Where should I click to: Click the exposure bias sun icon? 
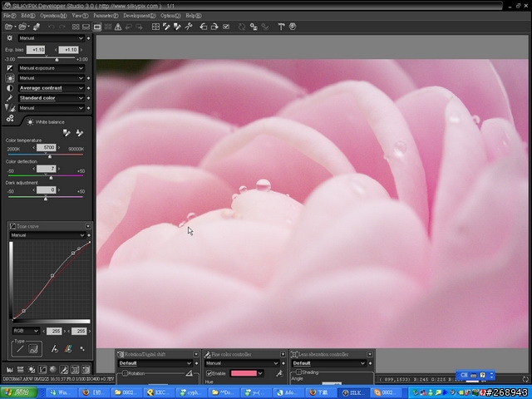pyautogui.click(x=9, y=38)
